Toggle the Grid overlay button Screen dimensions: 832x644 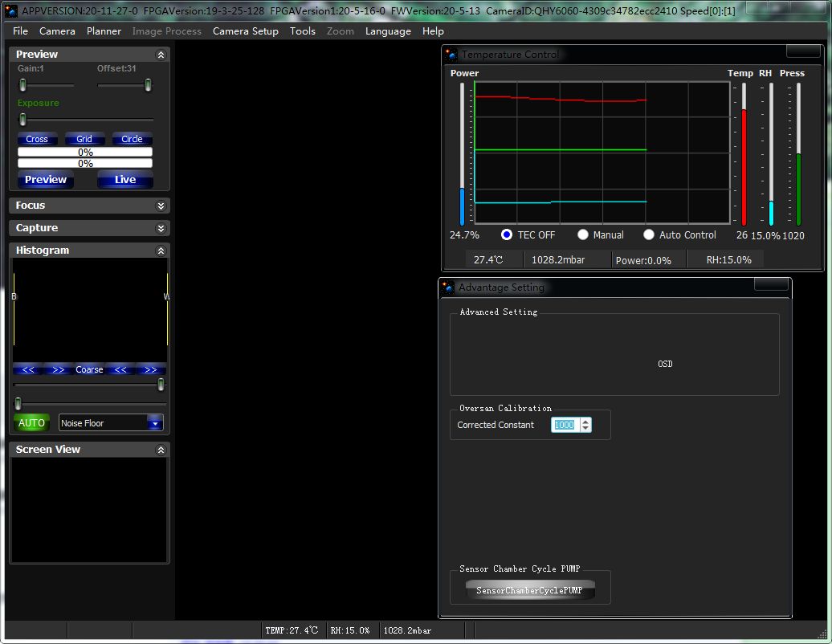pyautogui.click(x=84, y=139)
